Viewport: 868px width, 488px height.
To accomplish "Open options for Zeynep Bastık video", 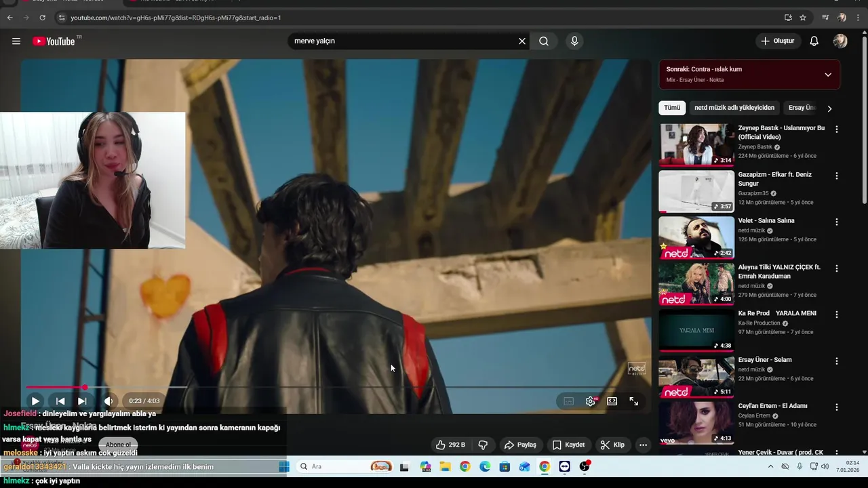I will tap(837, 129).
